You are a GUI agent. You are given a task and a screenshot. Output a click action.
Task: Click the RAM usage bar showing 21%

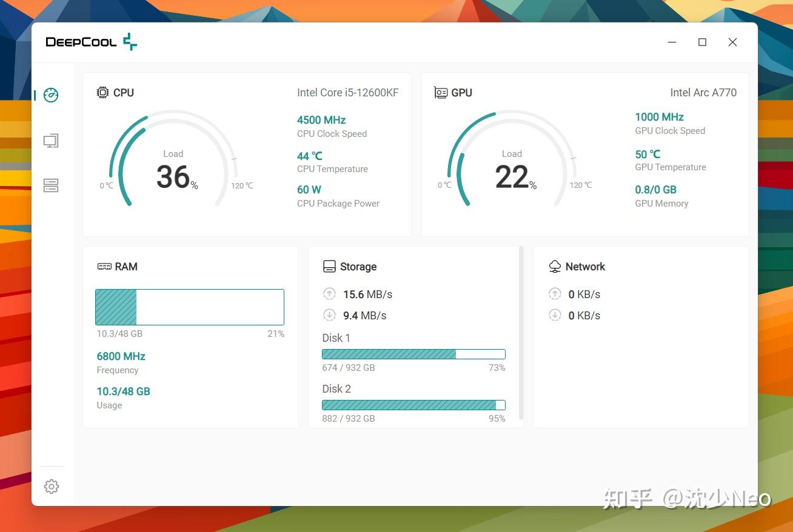point(189,307)
